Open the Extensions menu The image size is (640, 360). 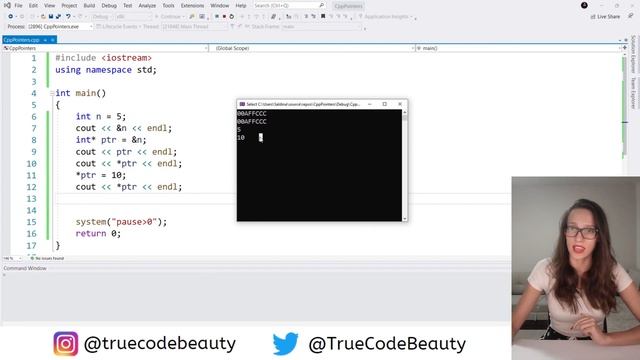[x=192, y=6]
